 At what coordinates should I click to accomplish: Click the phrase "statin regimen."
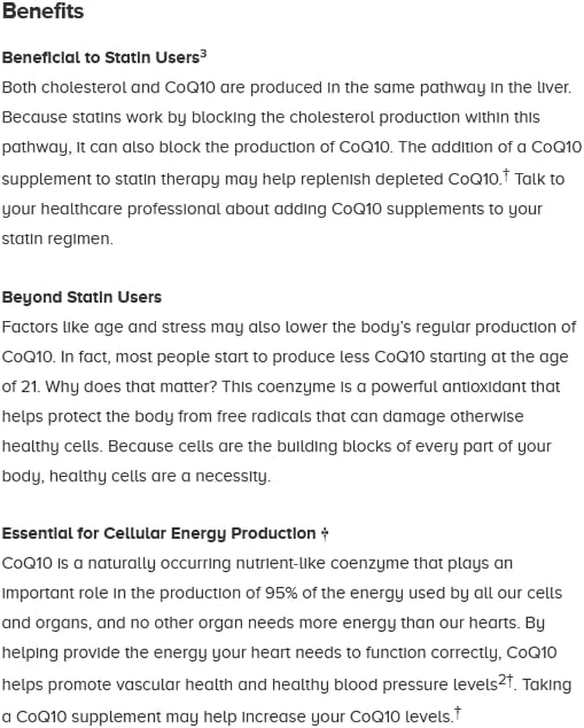tap(58, 239)
